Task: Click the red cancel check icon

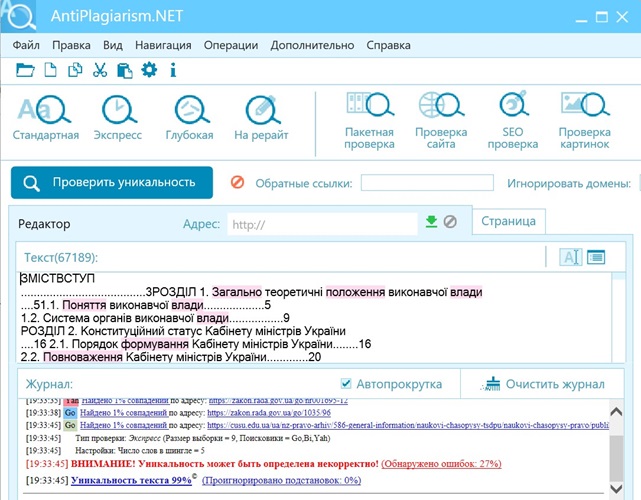Action: (238, 182)
